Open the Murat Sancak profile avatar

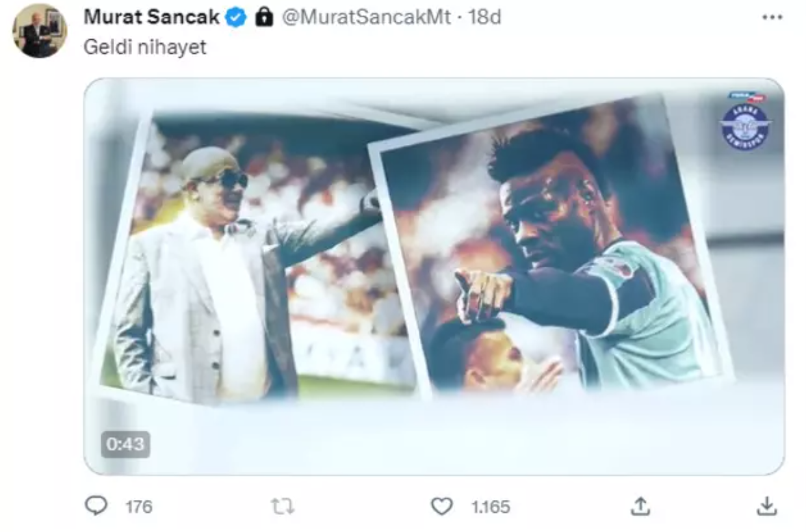(40, 31)
